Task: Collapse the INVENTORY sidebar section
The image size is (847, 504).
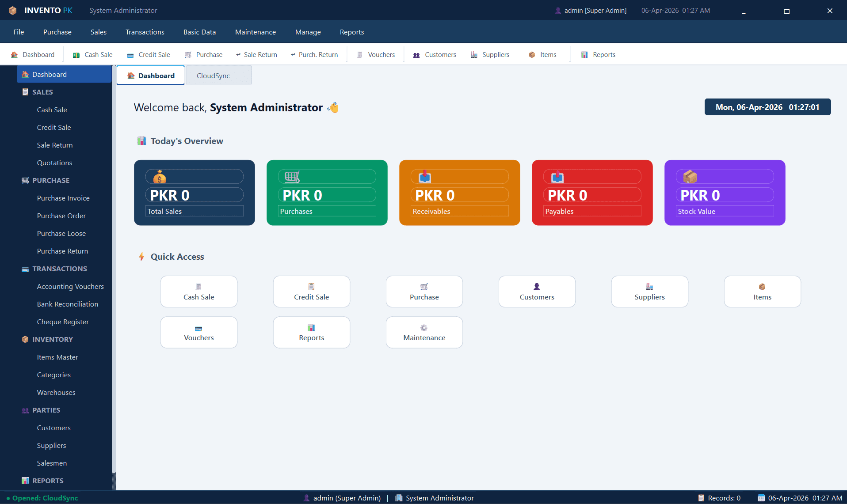Action: pos(52,339)
